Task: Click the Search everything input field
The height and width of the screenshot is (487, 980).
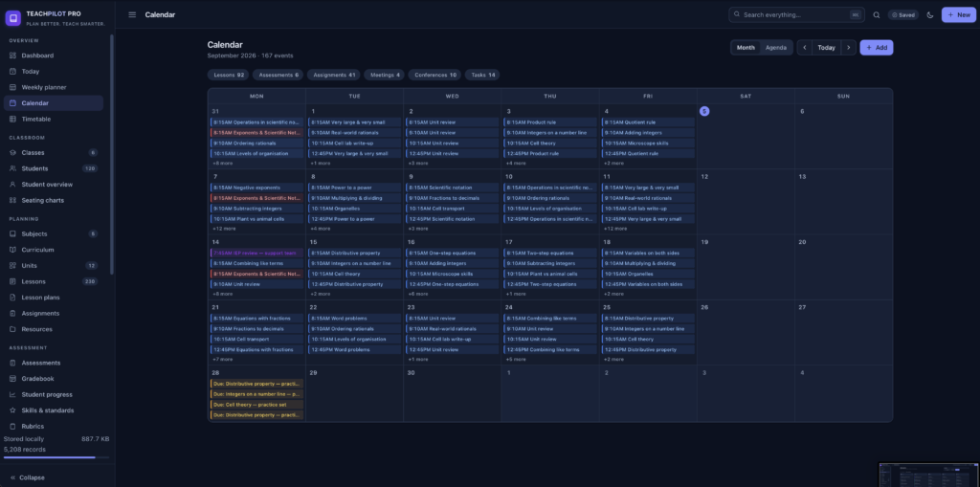Action: tap(797, 14)
